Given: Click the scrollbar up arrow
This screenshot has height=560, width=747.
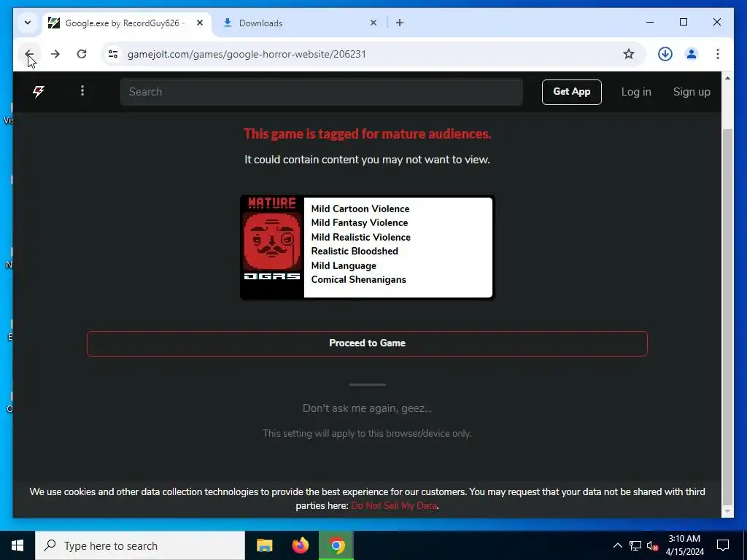Looking at the screenshot, I should 727,77.
